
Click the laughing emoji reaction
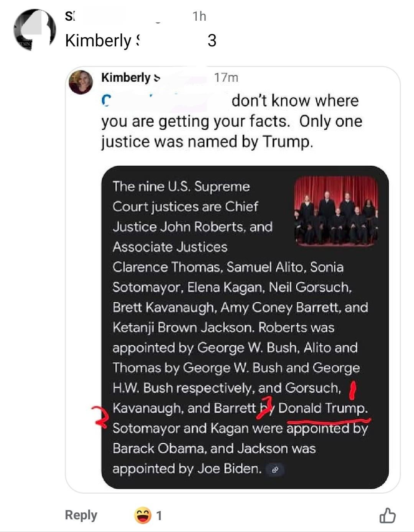[x=143, y=516]
